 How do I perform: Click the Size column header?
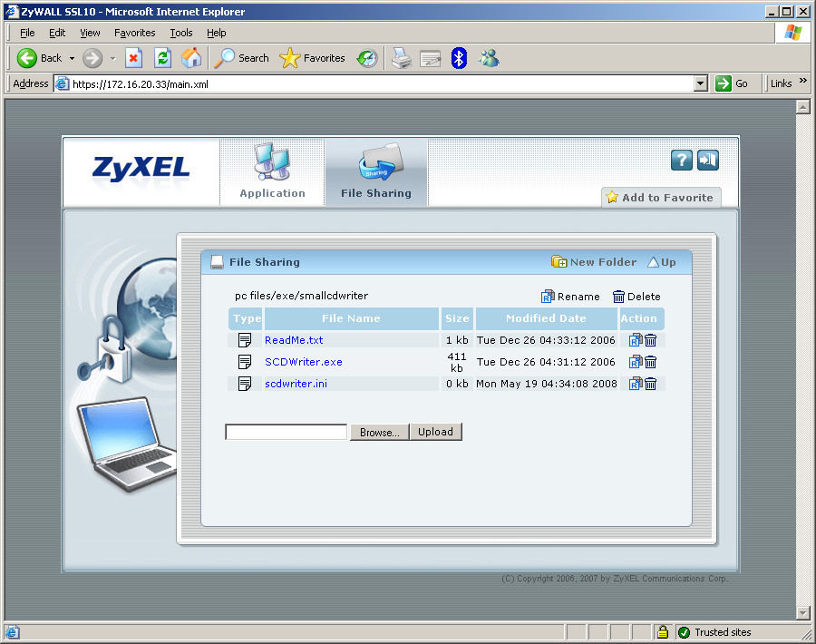[x=457, y=318]
